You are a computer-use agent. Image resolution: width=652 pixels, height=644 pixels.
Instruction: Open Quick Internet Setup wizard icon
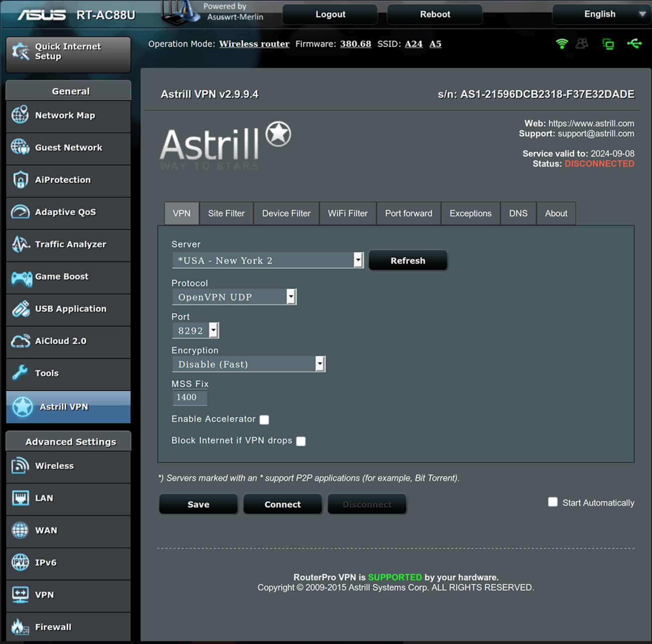(x=21, y=52)
